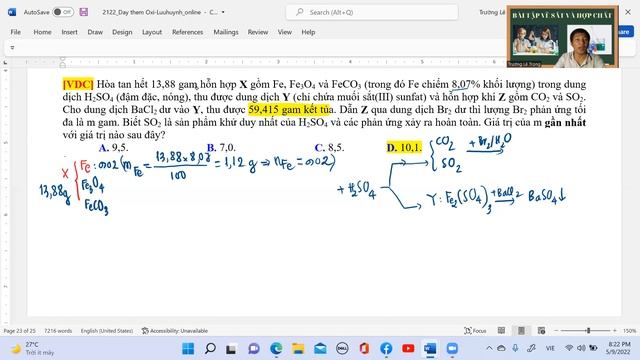Click the Zoom presenter video thumbnail
This screenshot has height=360, width=640.
[562, 37]
